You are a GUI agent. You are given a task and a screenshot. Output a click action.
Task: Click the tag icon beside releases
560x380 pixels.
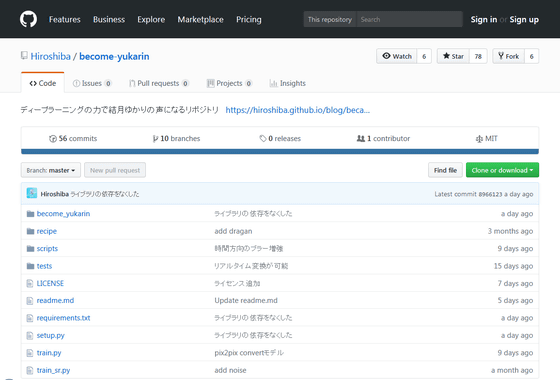coord(263,139)
